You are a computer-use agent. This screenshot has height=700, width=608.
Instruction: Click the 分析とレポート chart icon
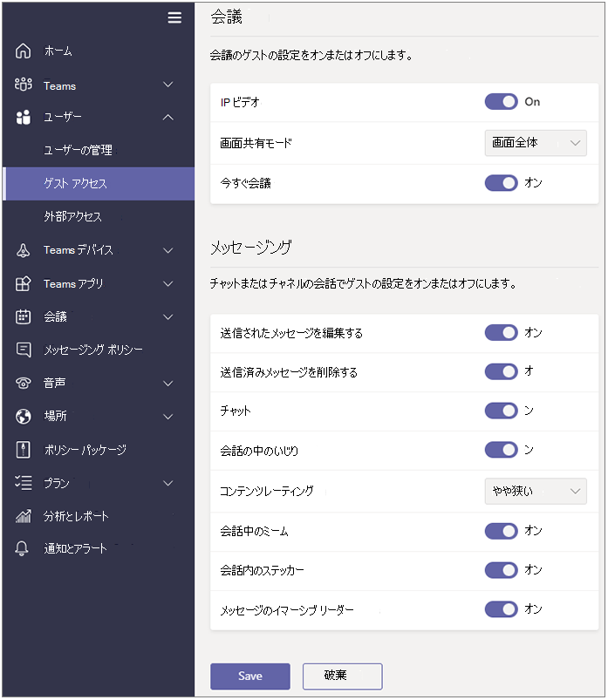click(24, 516)
